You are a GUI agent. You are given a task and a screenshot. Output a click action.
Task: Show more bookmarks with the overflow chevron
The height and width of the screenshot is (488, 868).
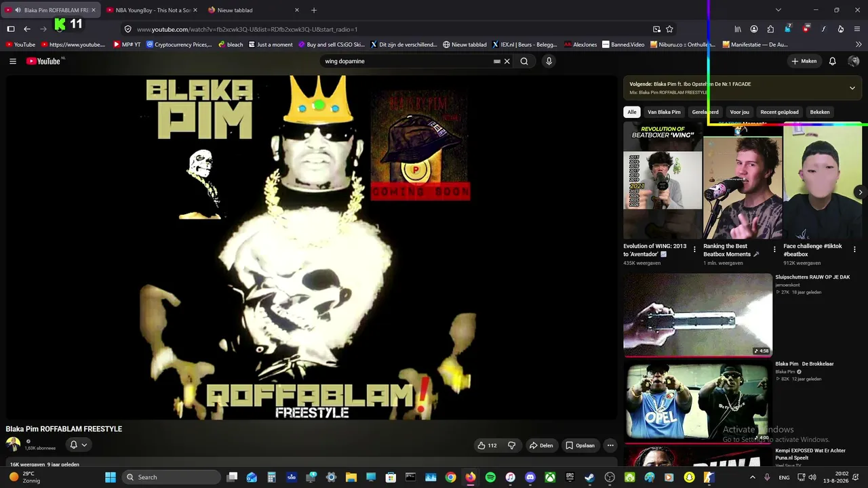859,45
